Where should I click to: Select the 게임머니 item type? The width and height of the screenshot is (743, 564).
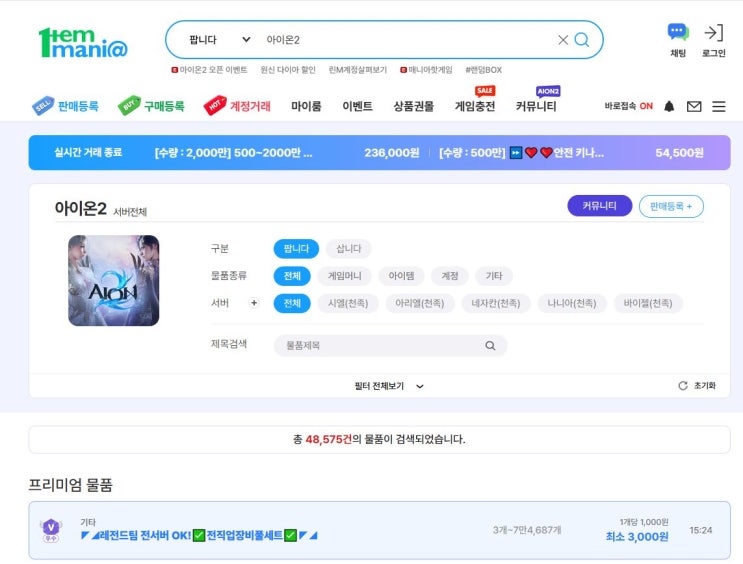coord(344,276)
